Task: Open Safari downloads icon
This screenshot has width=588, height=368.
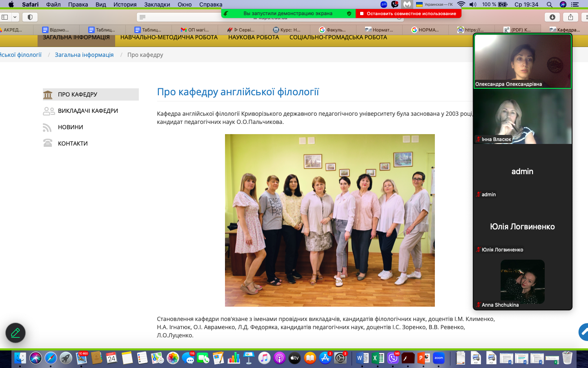Action: (x=552, y=17)
